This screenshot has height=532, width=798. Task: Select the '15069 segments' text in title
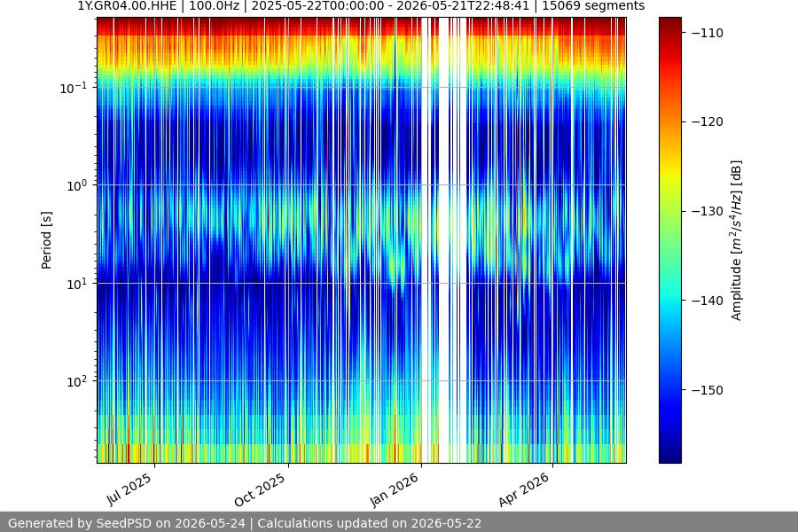(x=593, y=6)
